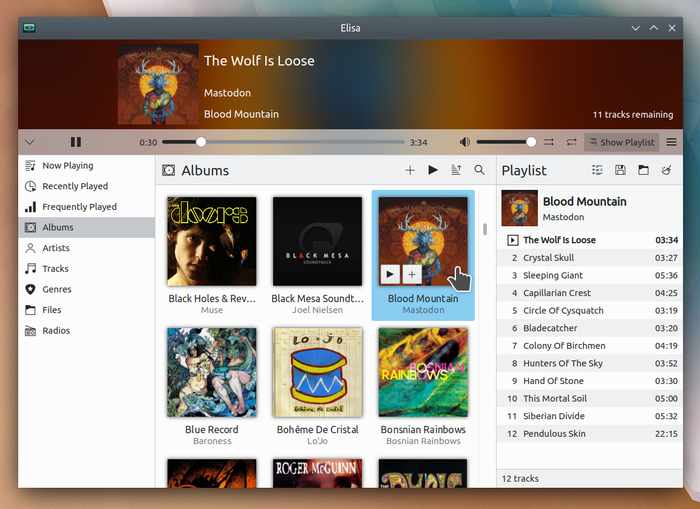
Task: Select Colony Of Birchmen in the playlist
Action: point(590,346)
